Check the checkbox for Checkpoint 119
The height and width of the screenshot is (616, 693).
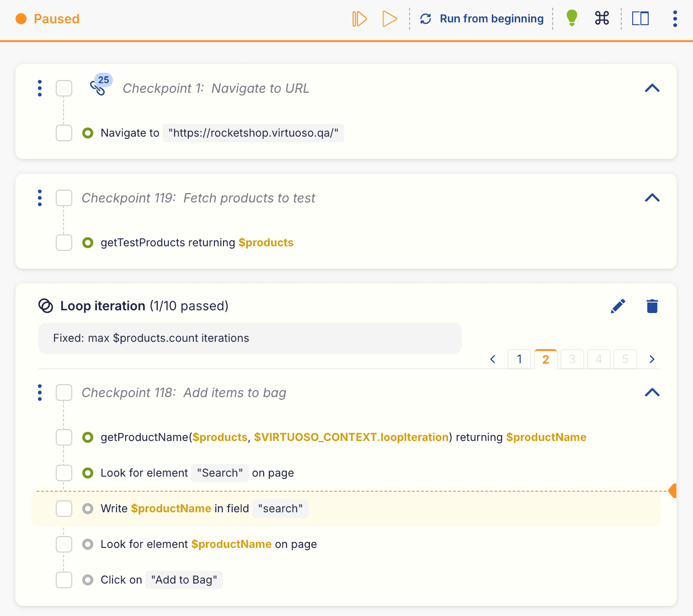pos(64,198)
